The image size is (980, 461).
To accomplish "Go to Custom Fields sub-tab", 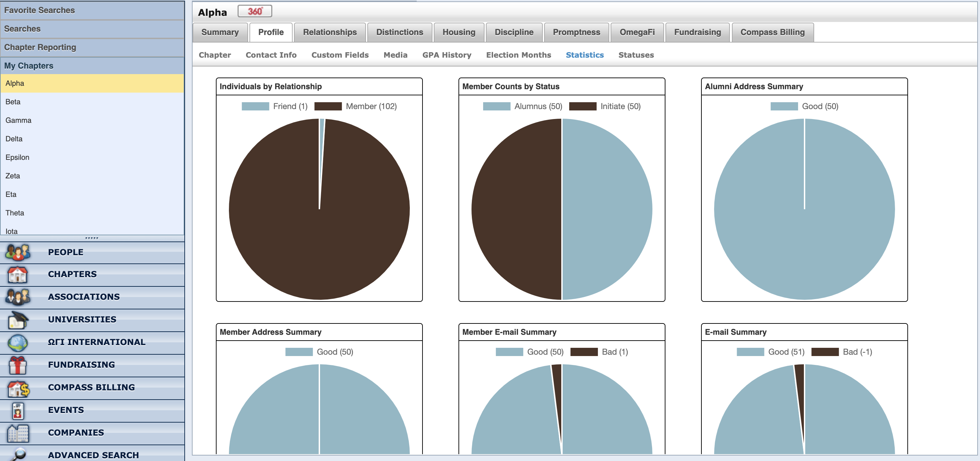I will pyautogui.click(x=340, y=55).
